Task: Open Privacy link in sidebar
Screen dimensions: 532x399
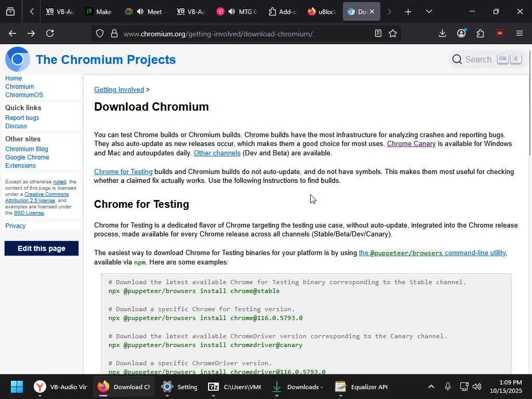Action: click(15, 226)
